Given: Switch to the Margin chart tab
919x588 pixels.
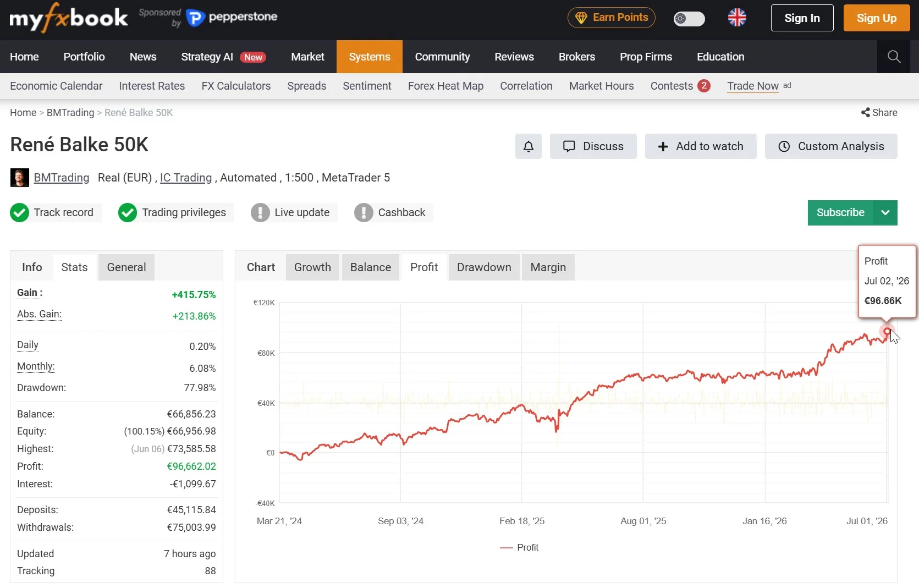Looking at the screenshot, I should pyautogui.click(x=548, y=267).
